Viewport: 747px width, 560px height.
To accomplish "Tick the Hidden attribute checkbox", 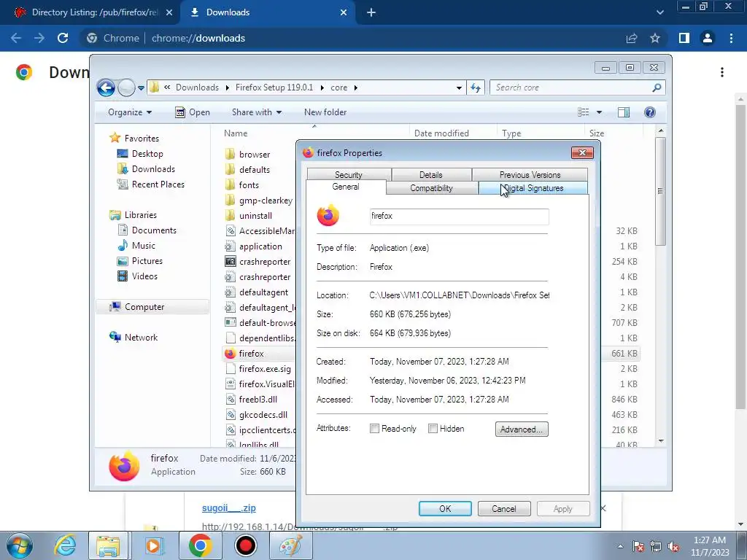I will [x=433, y=429].
